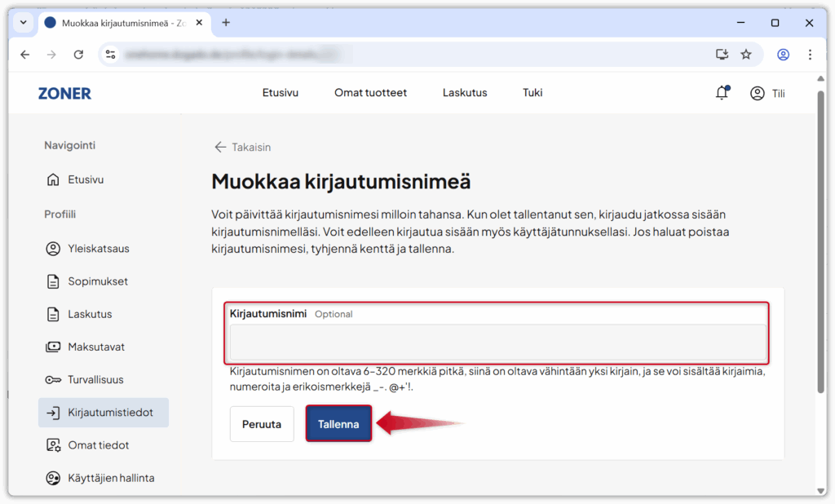Open Omat tuotteet in top menu
Image resolution: width=835 pixels, height=504 pixels.
pyautogui.click(x=370, y=93)
